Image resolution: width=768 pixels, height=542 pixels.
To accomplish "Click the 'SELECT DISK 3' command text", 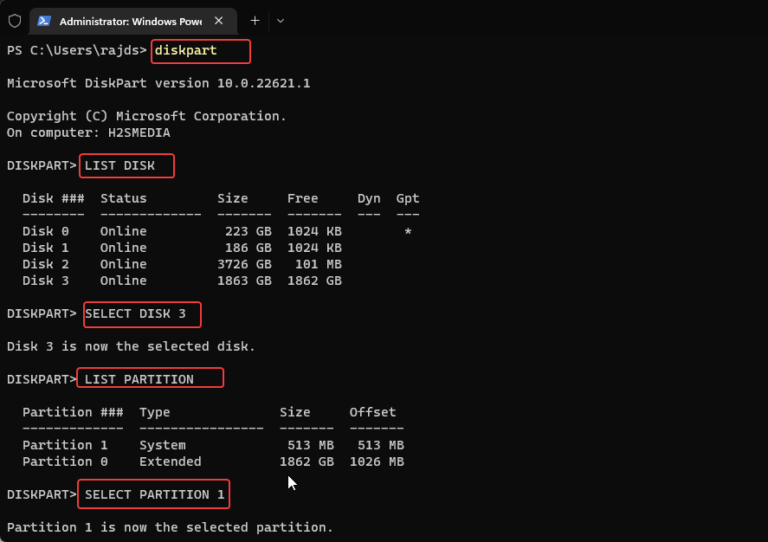I will [135, 313].
